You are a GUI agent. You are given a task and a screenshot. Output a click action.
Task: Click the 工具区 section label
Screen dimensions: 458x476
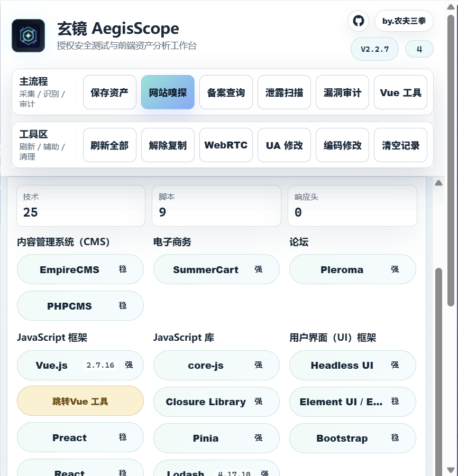(33, 134)
